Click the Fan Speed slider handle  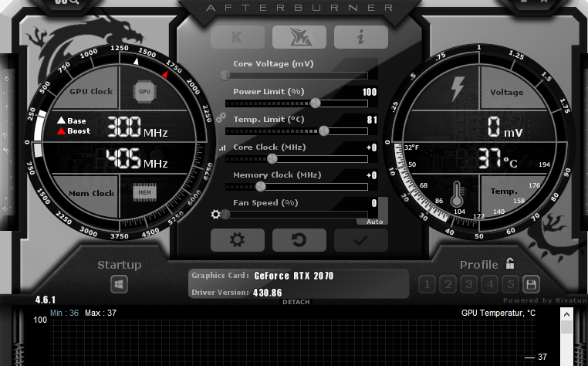tap(225, 215)
